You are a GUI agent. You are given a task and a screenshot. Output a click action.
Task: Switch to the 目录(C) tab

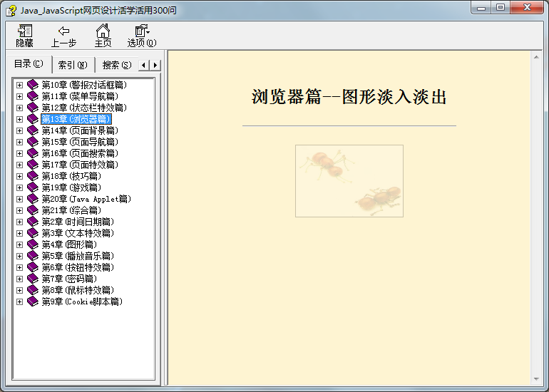[29, 64]
